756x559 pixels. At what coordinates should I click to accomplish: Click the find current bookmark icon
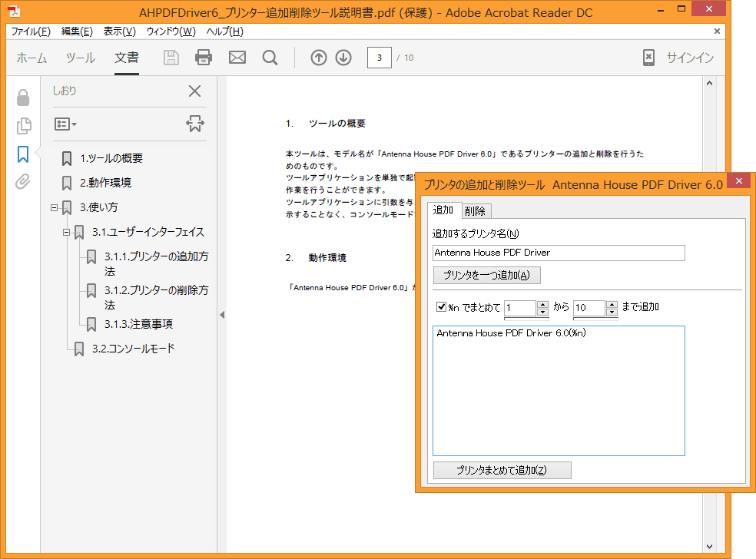195,124
